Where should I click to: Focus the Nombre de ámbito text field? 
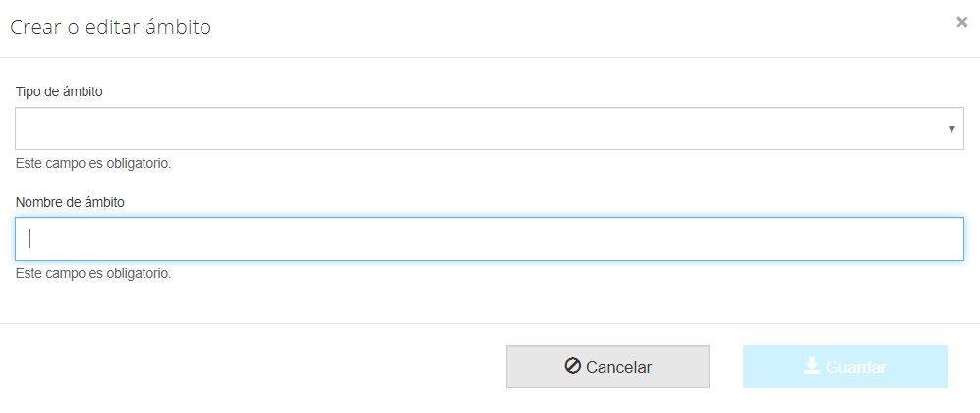489,239
